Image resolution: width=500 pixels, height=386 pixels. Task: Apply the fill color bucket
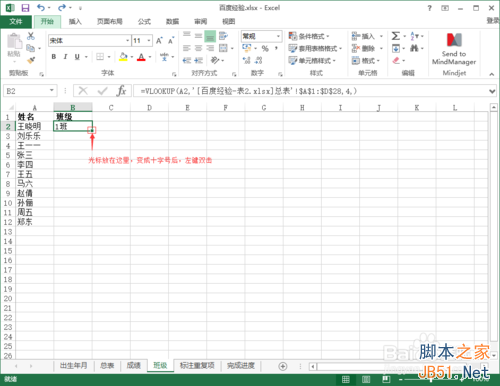pos(123,57)
